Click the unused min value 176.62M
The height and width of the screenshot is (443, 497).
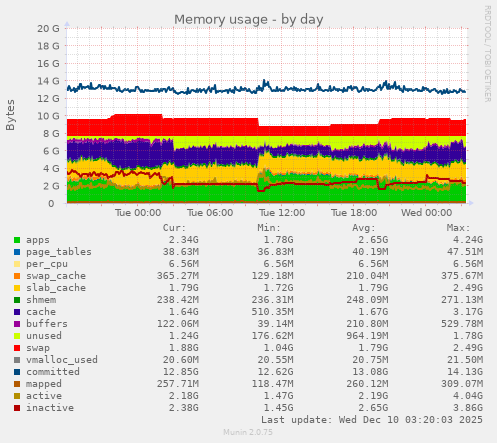[x=272, y=336]
